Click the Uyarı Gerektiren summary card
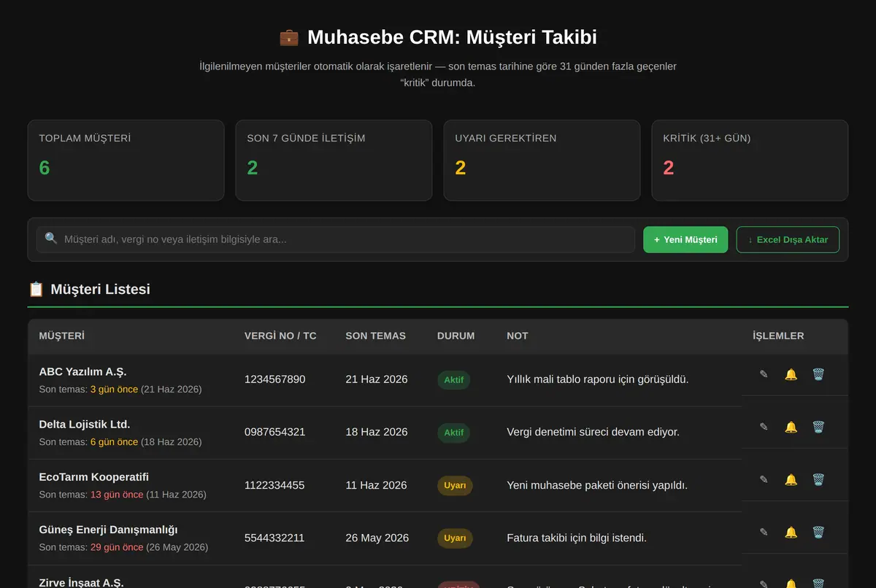876x588 pixels. tap(542, 160)
